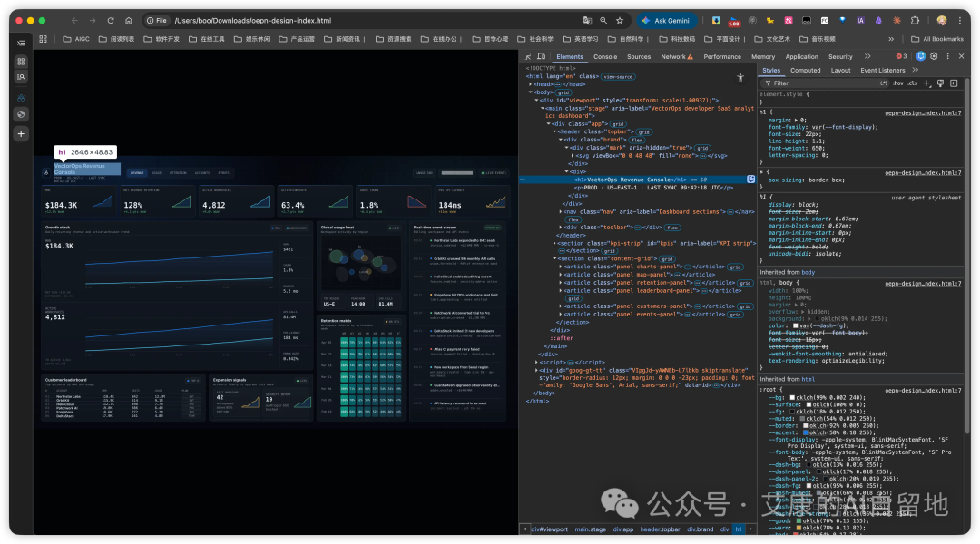Click the rendering emulations brush icon in Styles

pyautogui.click(x=940, y=83)
